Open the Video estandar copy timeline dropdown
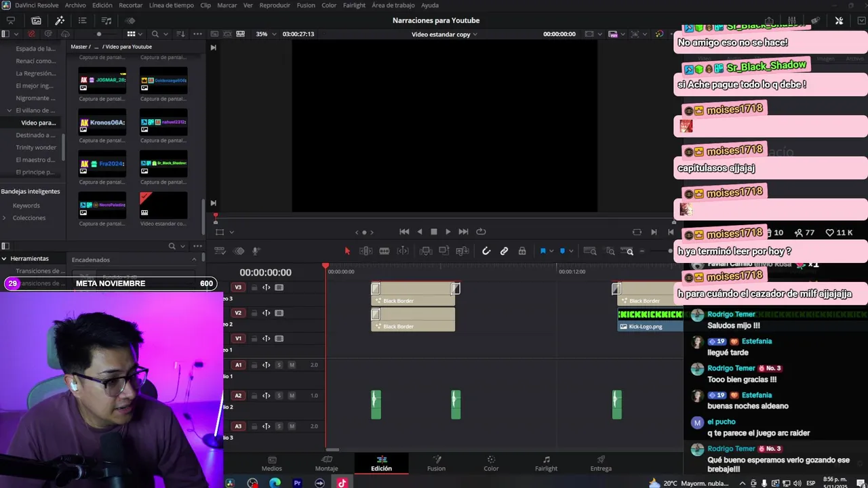The image size is (868, 488). (444, 34)
